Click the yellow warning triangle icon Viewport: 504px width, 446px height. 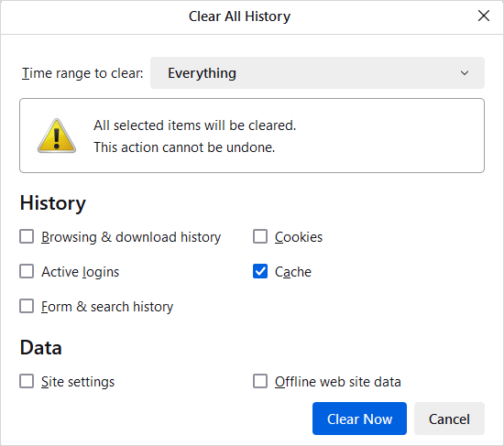tap(57, 136)
